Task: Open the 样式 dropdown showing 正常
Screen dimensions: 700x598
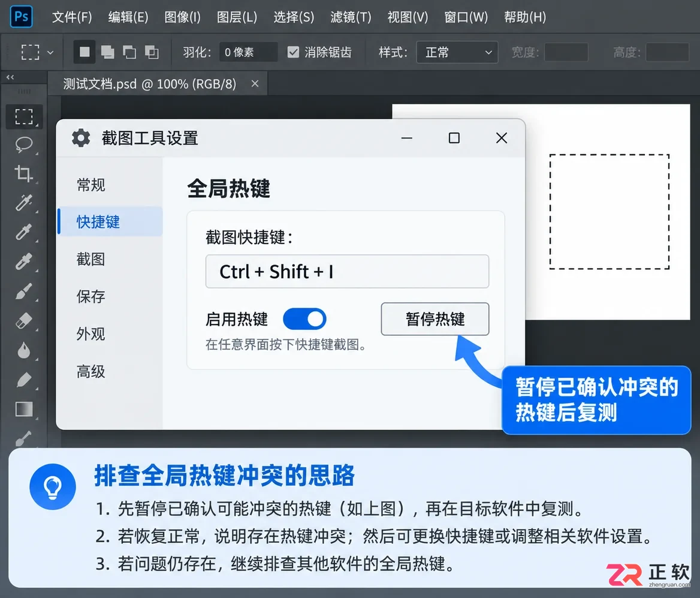Action: click(457, 52)
